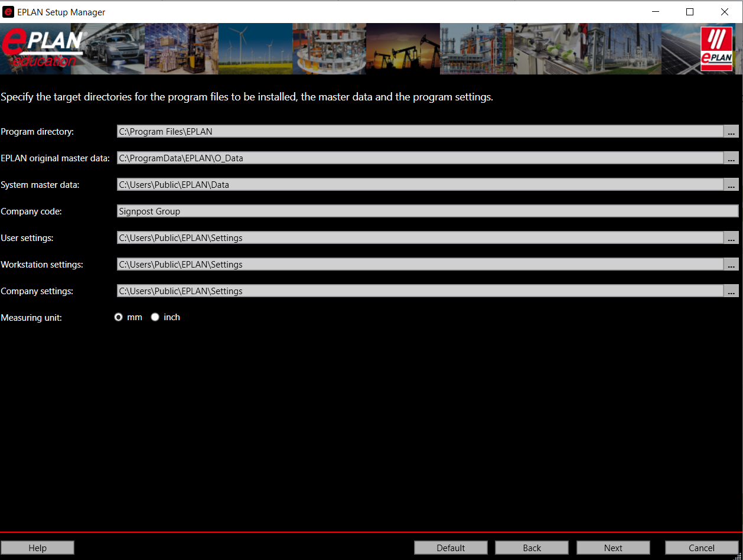Browse for EPLAN original master data folder

coord(731,158)
